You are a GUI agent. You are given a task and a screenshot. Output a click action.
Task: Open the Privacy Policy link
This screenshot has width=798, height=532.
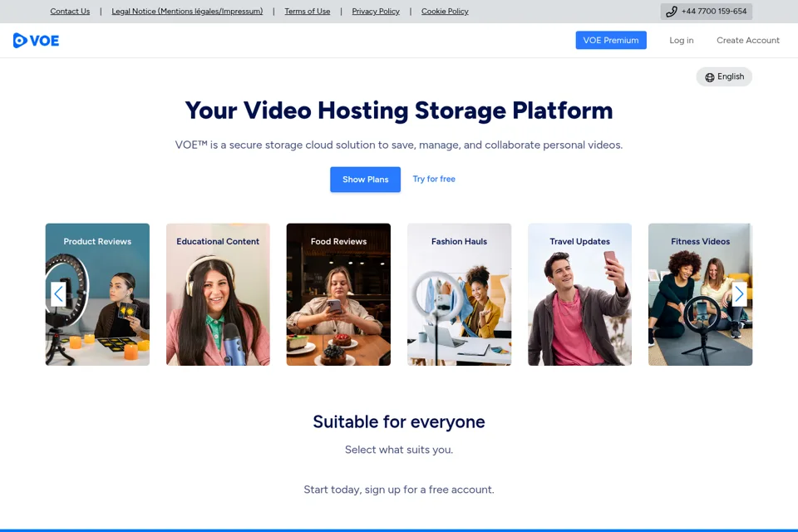(376, 11)
